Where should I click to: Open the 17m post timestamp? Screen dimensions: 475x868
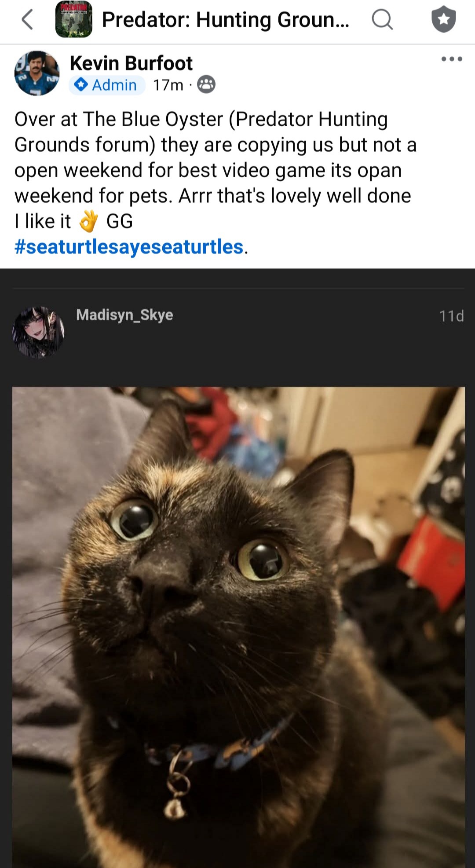(x=168, y=85)
